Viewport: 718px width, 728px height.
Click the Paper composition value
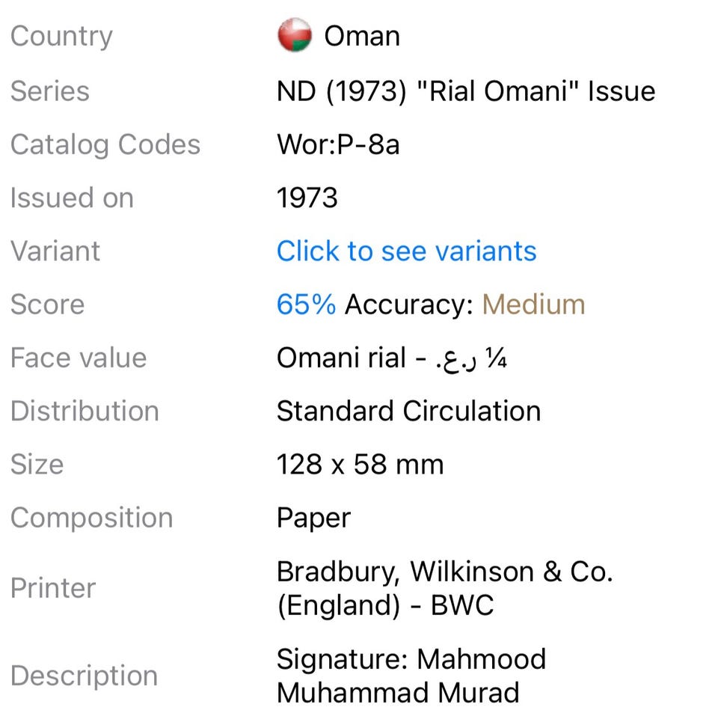tap(313, 519)
